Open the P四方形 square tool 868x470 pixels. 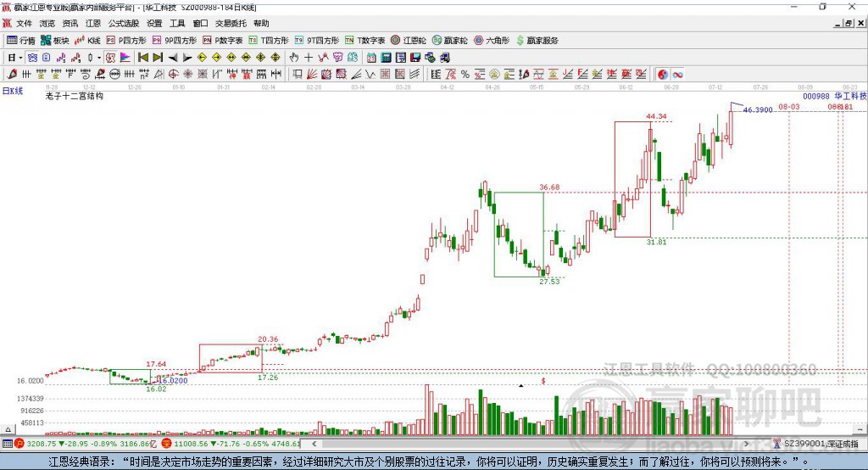pos(126,41)
